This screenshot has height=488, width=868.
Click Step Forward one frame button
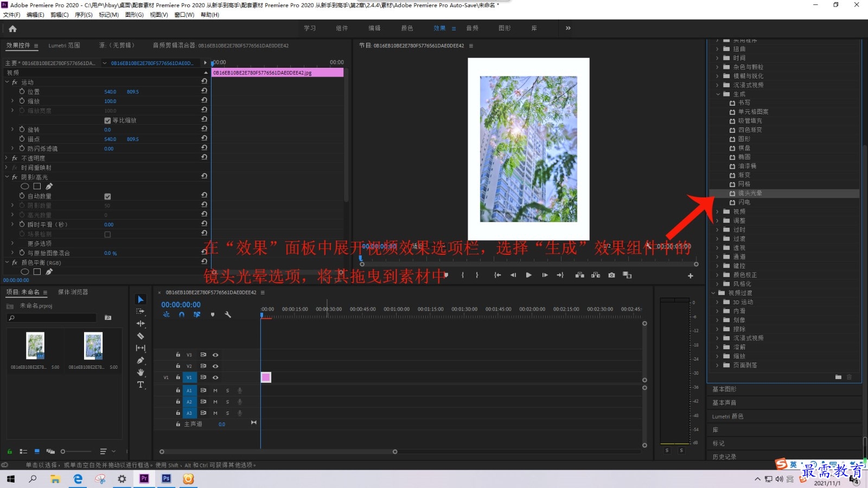click(x=545, y=275)
